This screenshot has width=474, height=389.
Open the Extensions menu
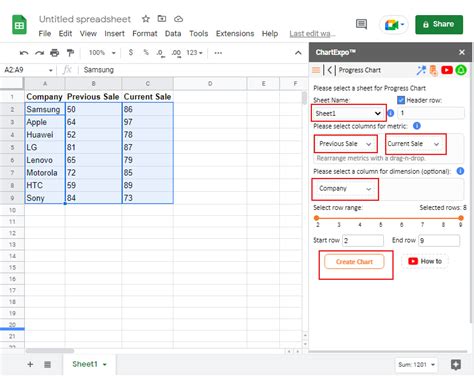[235, 34]
